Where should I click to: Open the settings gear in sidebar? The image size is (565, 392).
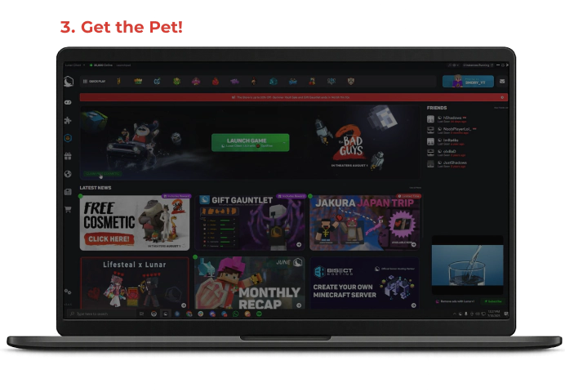68,292
